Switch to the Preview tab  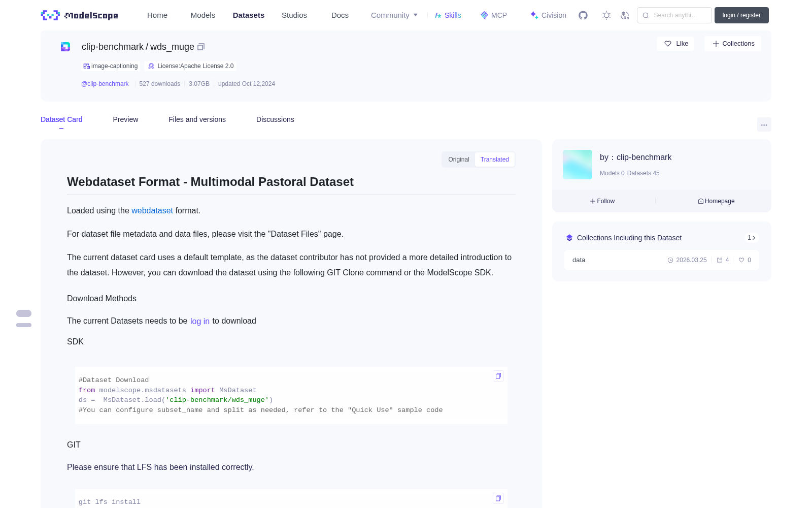[125, 119]
